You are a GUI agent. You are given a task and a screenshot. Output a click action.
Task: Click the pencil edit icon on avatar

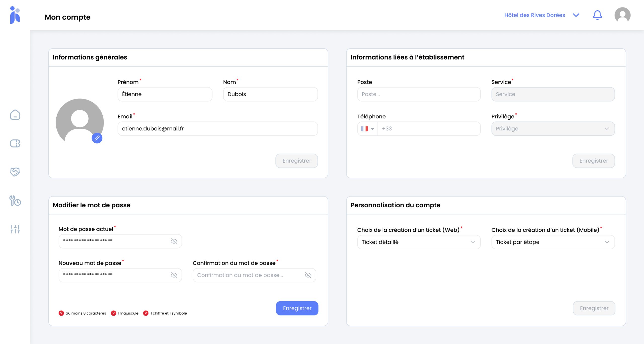click(97, 138)
